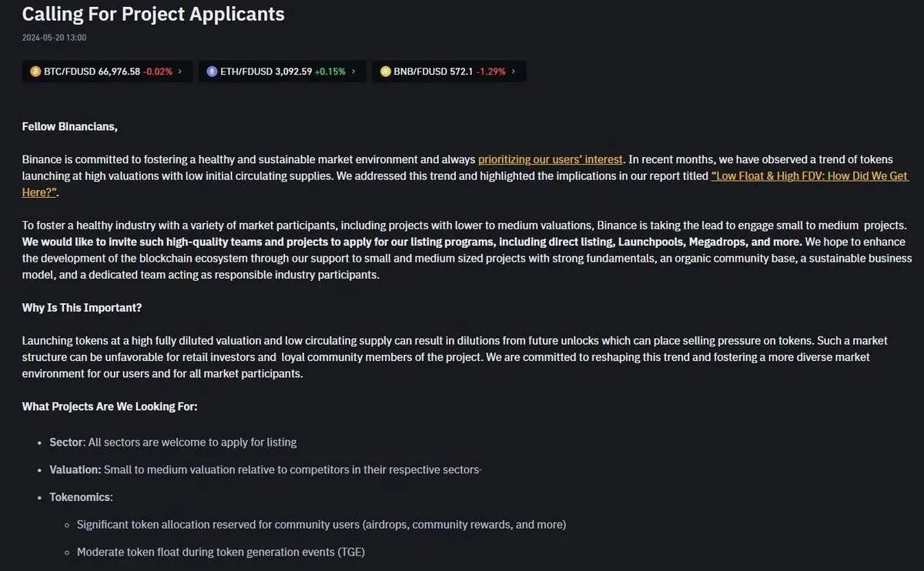The width and height of the screenshot is (924, 571).
Task: Click the bold "Tokenomics" bullet label
Action: point(80,497)
